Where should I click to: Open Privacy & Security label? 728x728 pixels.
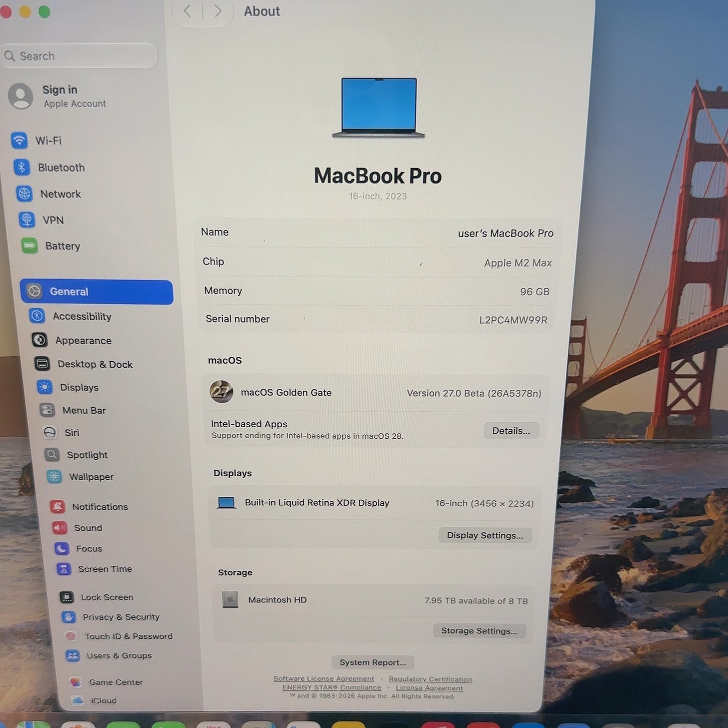[121, 617]
